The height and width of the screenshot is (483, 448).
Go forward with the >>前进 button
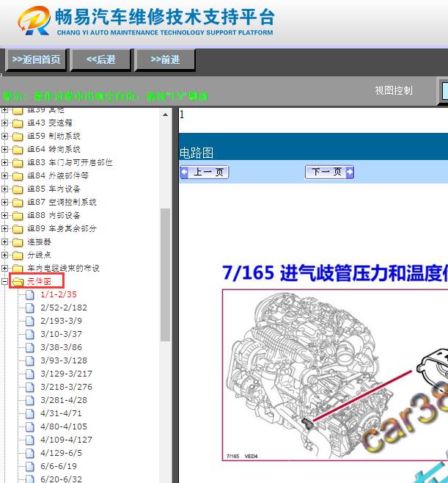tap(165, 59)
